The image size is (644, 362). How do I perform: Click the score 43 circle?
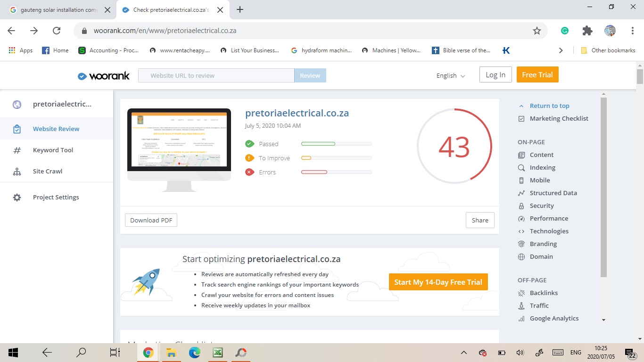[x=454, y=146]
